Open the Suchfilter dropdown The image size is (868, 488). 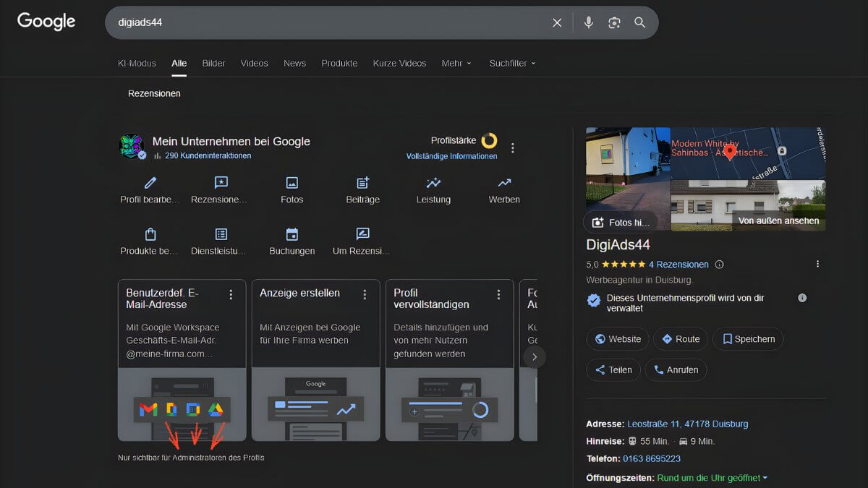pos(511,64)
